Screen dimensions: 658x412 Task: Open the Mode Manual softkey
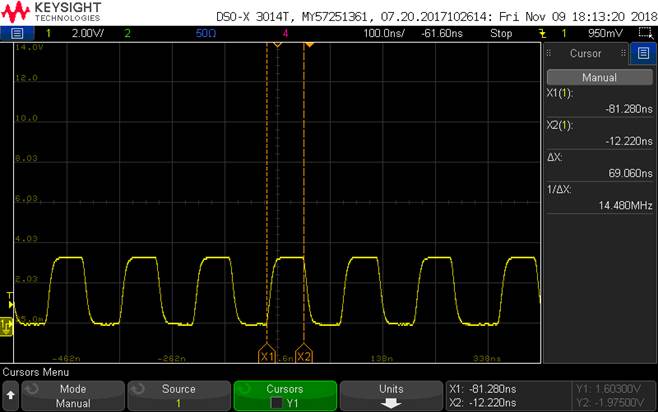73,395
